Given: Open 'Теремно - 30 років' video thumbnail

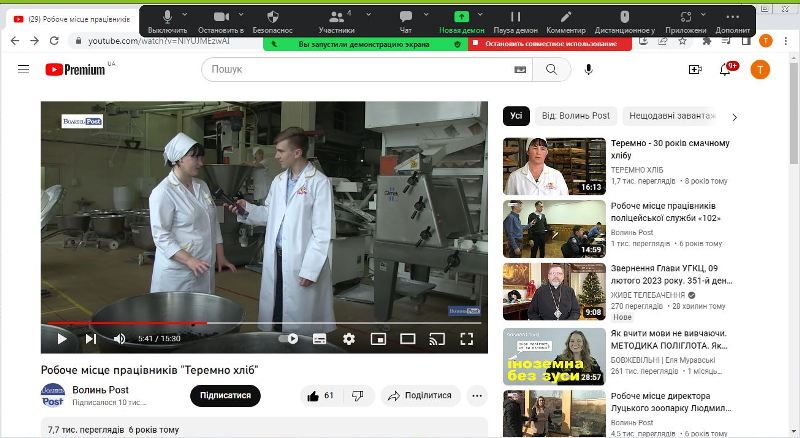Looking at the screenshot, I should [x=554, y=166].
